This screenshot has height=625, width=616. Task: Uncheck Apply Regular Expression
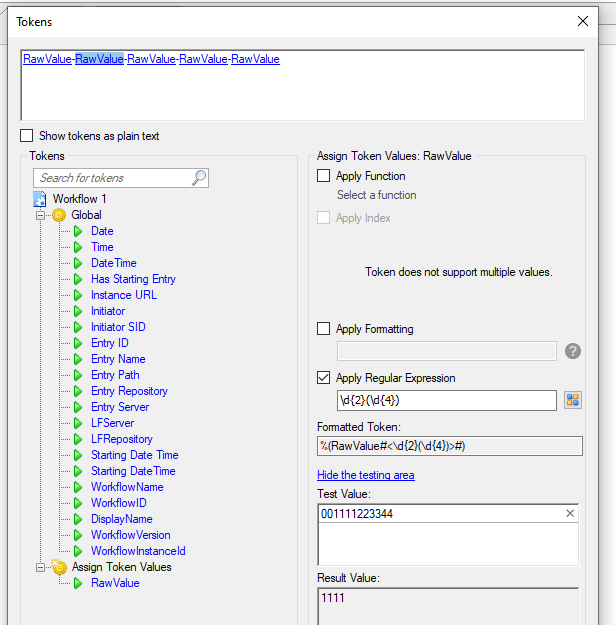point(323,377)
